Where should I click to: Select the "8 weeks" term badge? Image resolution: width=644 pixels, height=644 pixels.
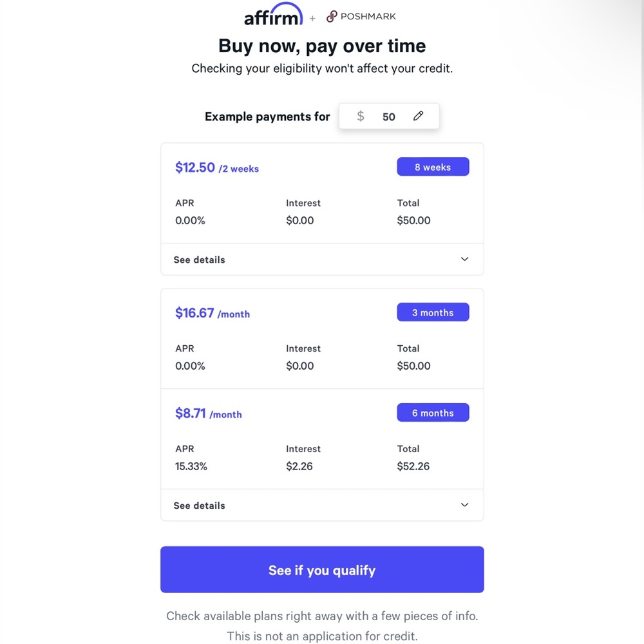coord(433,167)
